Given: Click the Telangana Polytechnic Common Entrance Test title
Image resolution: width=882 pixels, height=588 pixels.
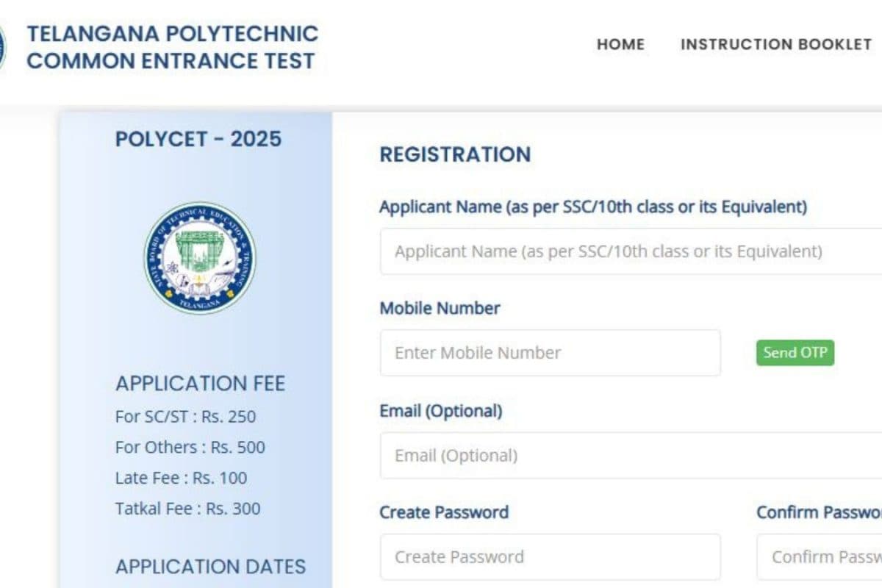Looking at the screenshot, I should (172, 47).
